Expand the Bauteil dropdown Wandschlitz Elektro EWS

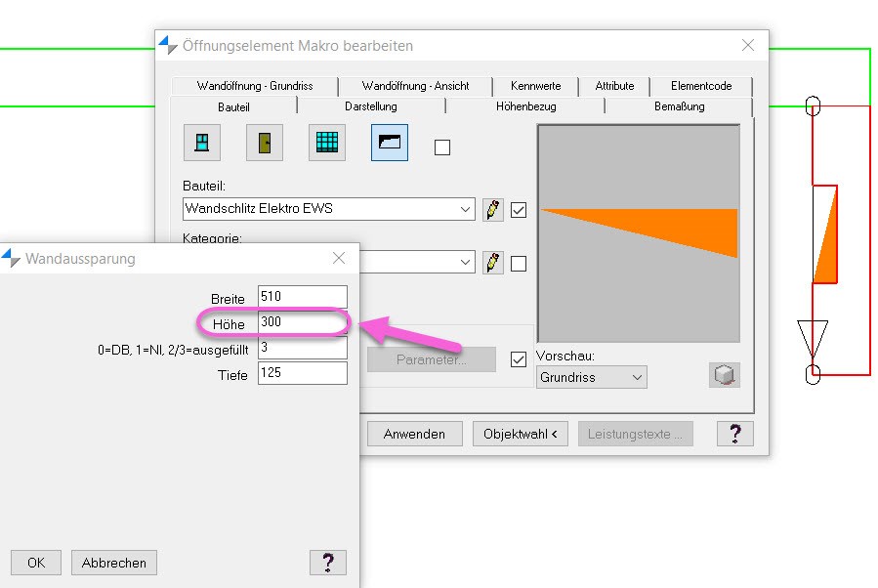pyautogui.click(x=465, y=209)
